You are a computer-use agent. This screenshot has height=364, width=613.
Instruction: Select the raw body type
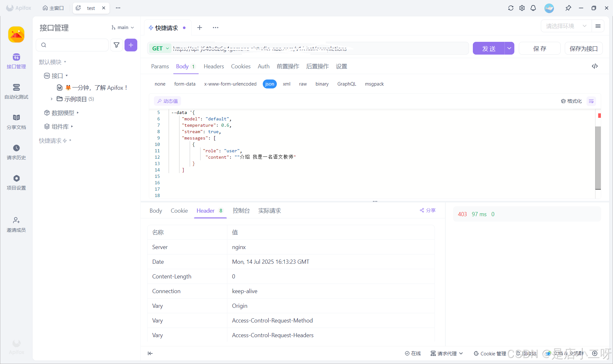(x=303, y=84)
